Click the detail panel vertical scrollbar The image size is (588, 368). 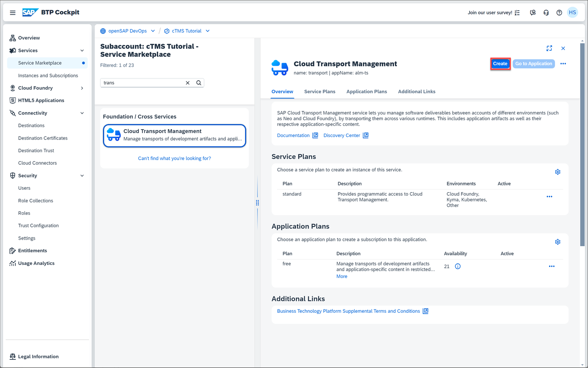tap(582, 144)
